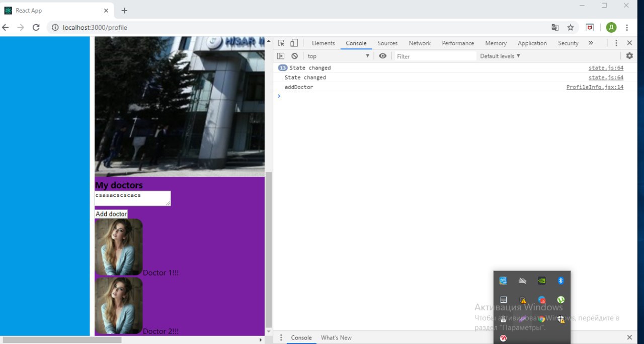Click the page's horizontal scrollbar thumb

tap(61, 340)
